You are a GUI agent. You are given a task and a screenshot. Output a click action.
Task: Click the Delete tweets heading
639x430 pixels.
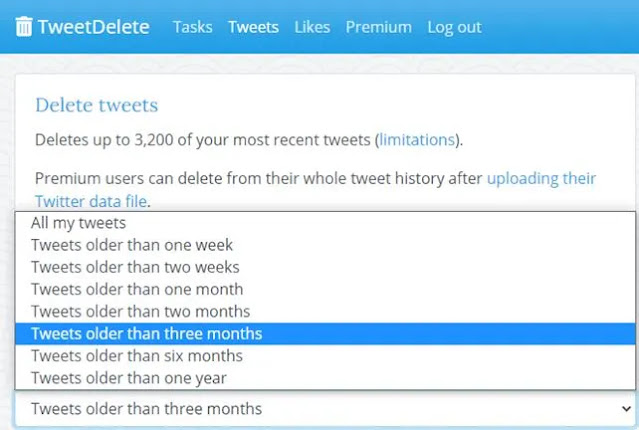(96, 105)
